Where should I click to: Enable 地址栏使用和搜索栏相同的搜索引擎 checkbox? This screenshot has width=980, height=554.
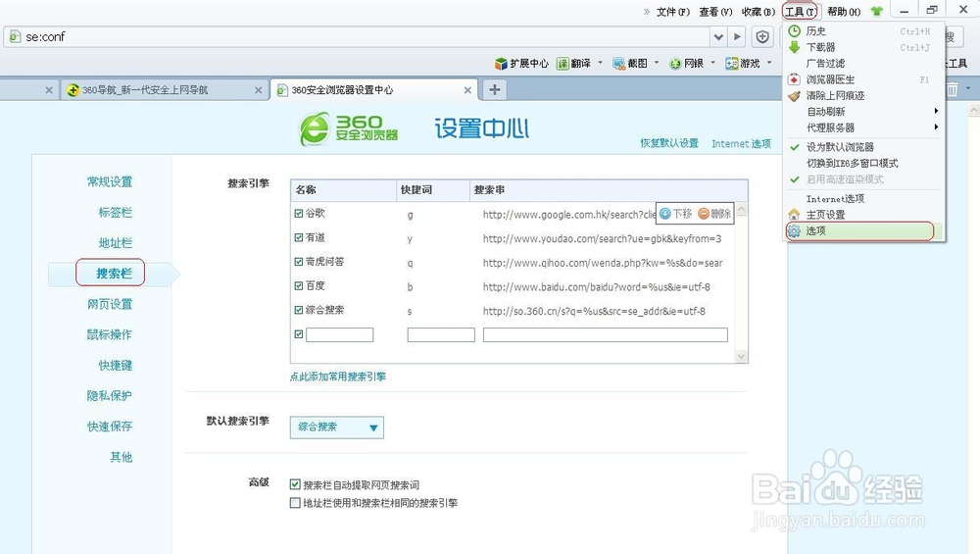coord(295,503)
